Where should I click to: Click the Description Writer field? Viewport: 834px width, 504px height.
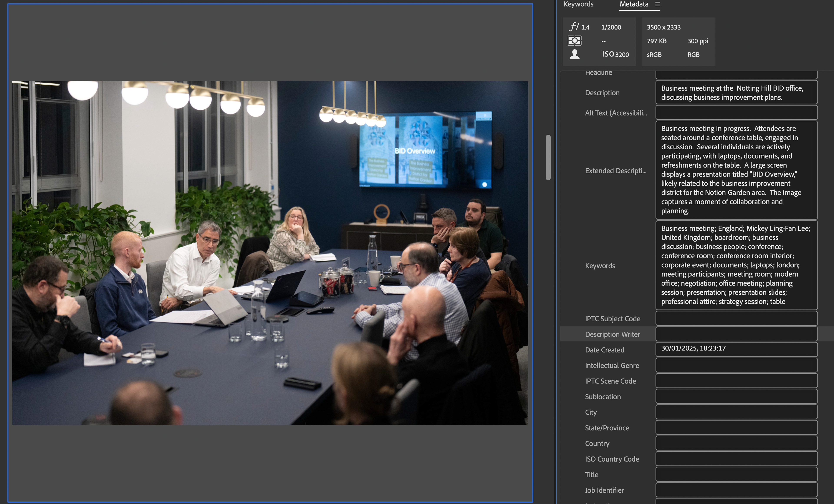click(736, 334)
